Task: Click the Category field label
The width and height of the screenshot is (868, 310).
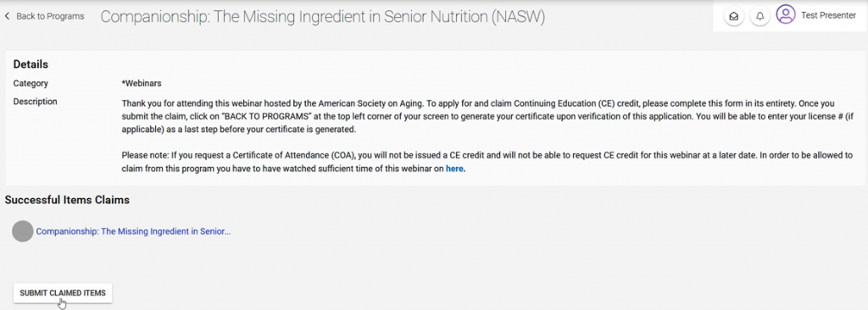Action: (31, 84)
